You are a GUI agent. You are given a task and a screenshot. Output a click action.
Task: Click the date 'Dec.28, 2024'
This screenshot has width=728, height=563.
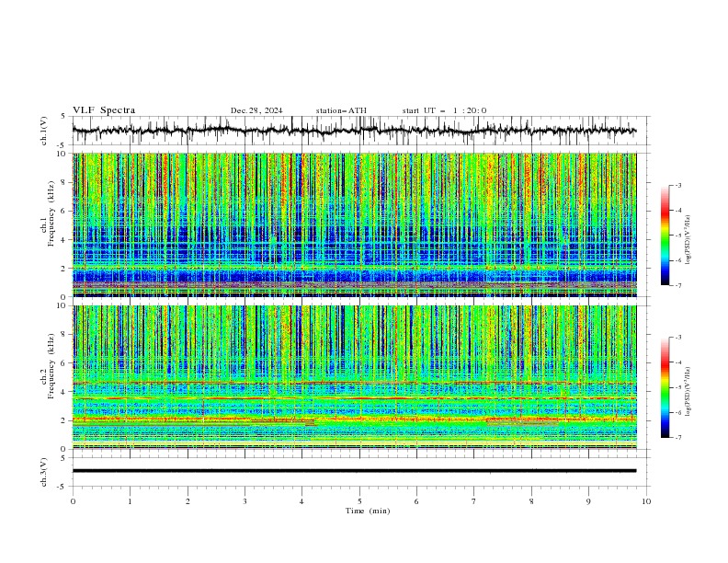click(256, 110)
